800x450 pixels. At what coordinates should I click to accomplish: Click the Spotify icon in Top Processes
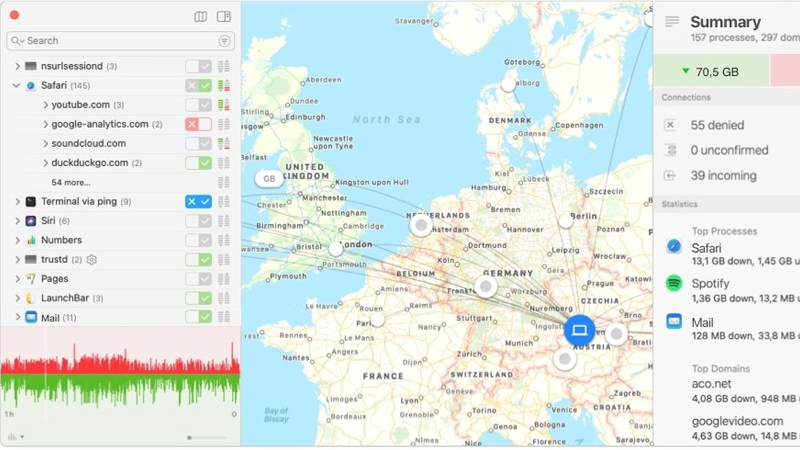coord(674,284)
